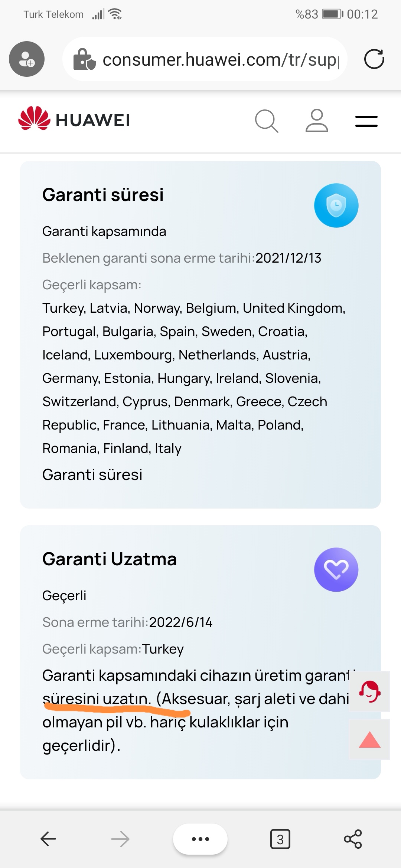401x868 pixels.
Task: Open the site search magnifier icon
Action: 267,121
